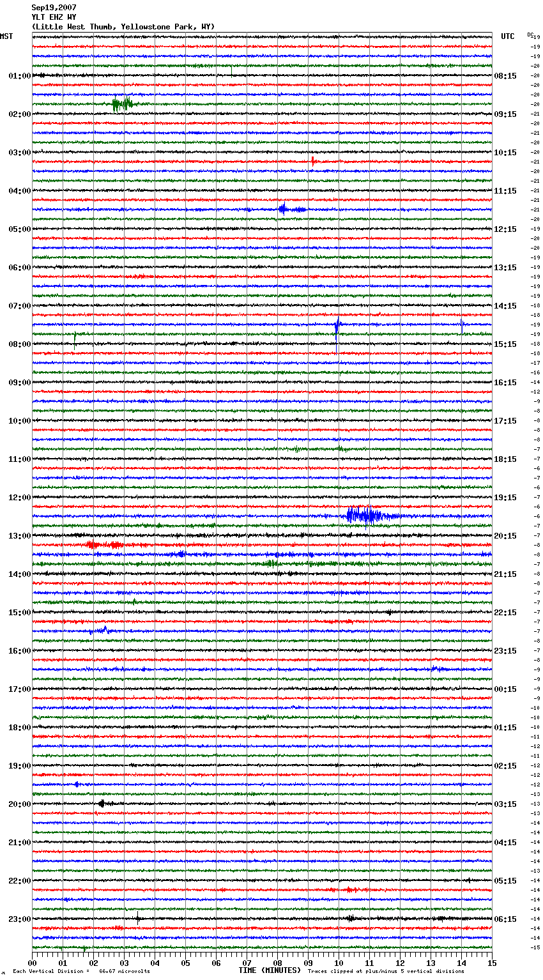
Task: Click the Each Vertical Division 66.67 microvolts note
Action: (x=81, y=971)
